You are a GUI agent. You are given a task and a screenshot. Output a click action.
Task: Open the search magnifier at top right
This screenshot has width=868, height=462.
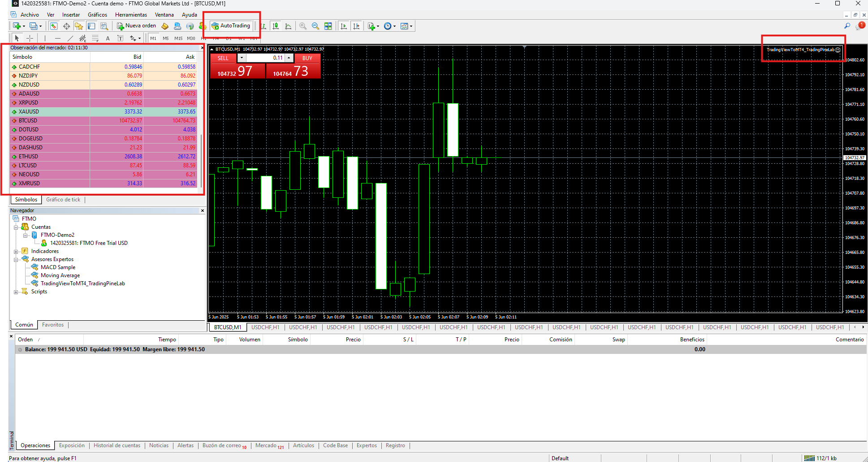(x=846, y=26)
